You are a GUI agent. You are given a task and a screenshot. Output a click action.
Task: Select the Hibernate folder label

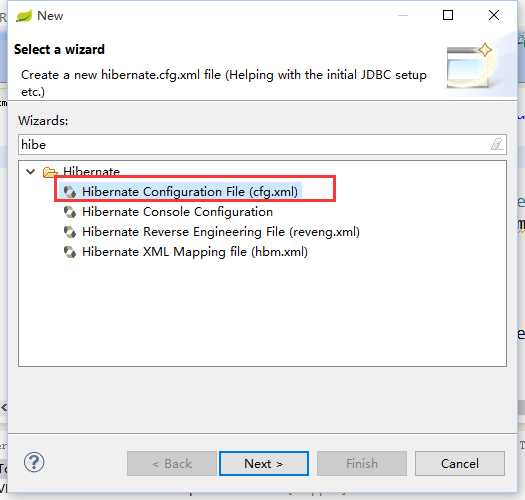(x=91, y=172)
